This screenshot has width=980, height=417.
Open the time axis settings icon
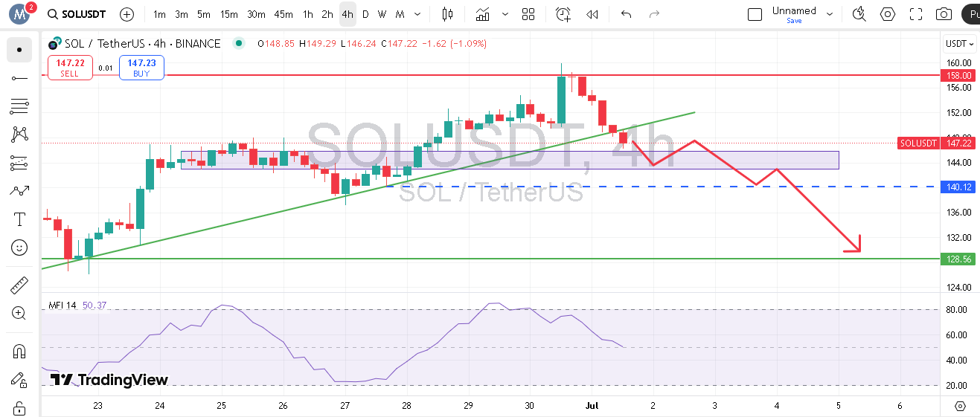tap(960, 406)
